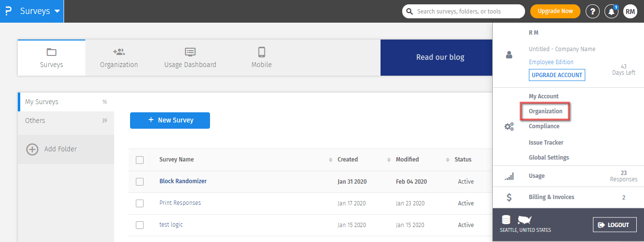Screen dimensions: 644x242
Task: Click the 43 Days Left text
Action: pyautogui.click(x=624, y=69)
